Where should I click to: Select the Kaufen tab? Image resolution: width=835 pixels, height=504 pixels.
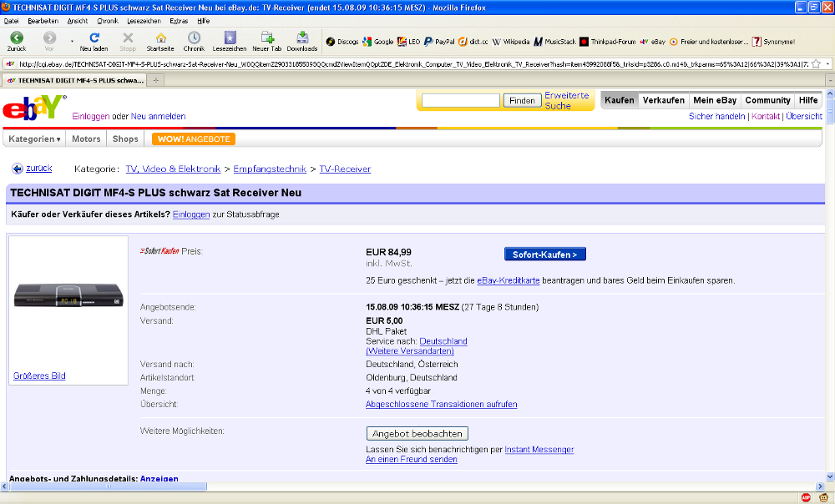click(620, 100)
